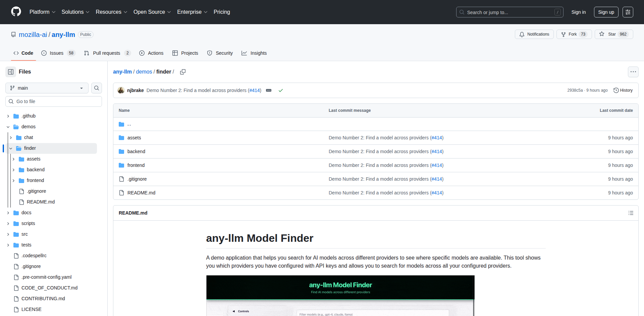
Task: Click the .gitignore file icon in table
Action: 121,179
